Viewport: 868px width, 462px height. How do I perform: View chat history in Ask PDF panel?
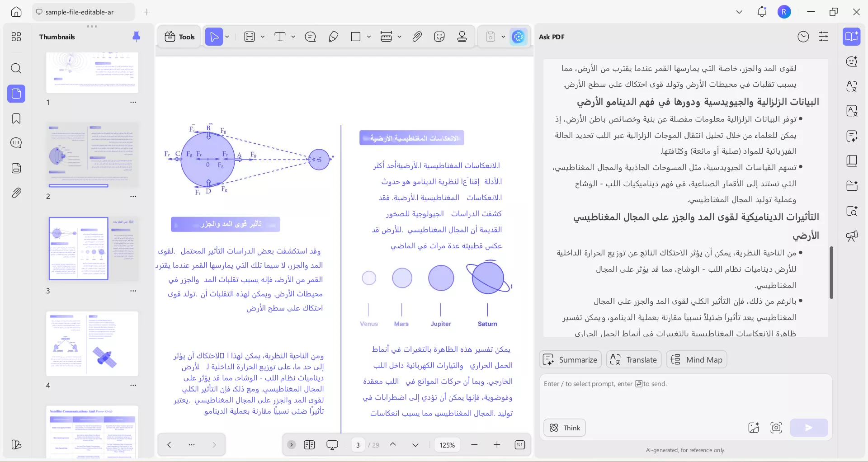point(803,37)
